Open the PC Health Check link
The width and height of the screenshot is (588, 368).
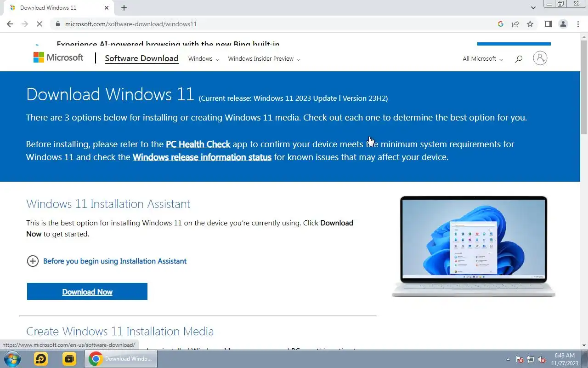point(198,144)
